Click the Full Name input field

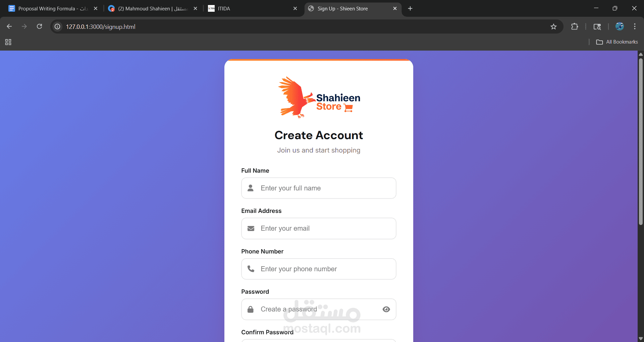(319, 188)
